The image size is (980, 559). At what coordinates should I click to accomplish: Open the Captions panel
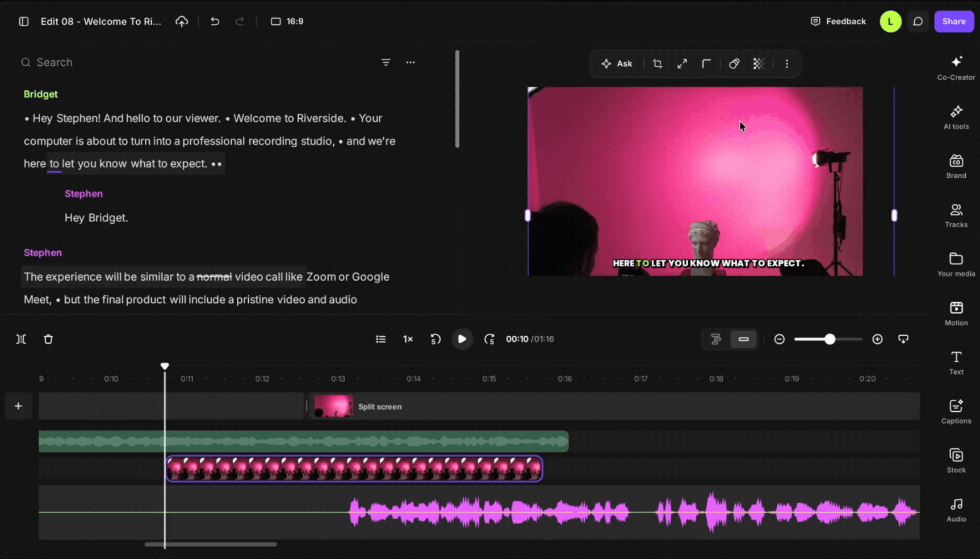point(956,411)
